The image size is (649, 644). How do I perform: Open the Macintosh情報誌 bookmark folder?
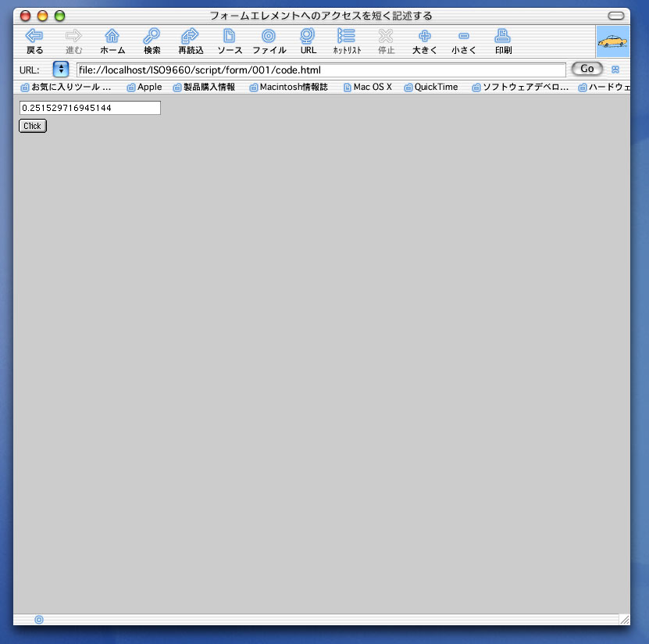pos(288,87)
